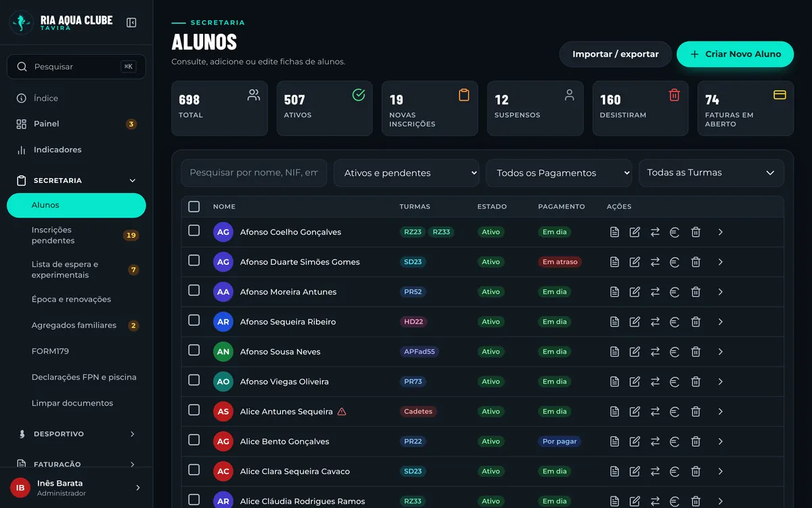The image size is (812, 508).
Task: Click the Em atraso payment badge
Action: pyautogui.click(x=560, y=262)
